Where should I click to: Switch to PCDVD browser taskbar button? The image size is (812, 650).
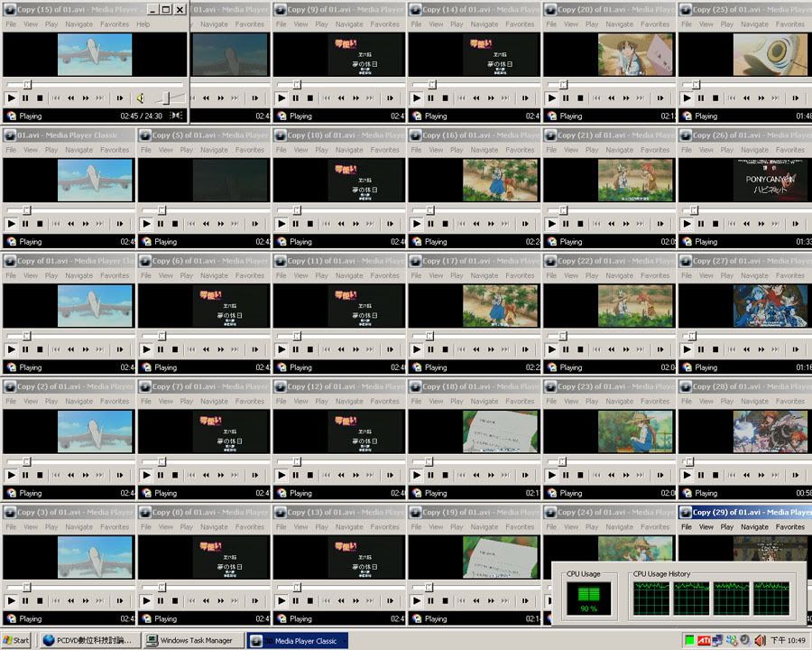pyautogui.click(x=88, y=641)
